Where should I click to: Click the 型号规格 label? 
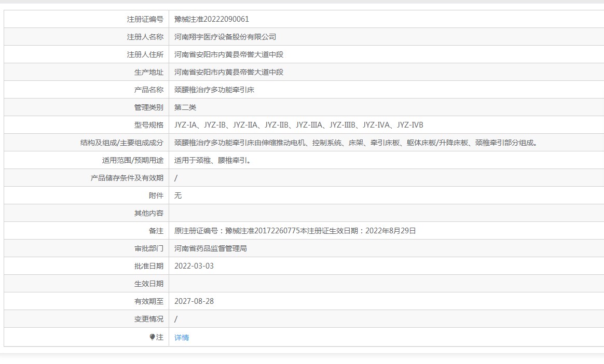point(149,125)
